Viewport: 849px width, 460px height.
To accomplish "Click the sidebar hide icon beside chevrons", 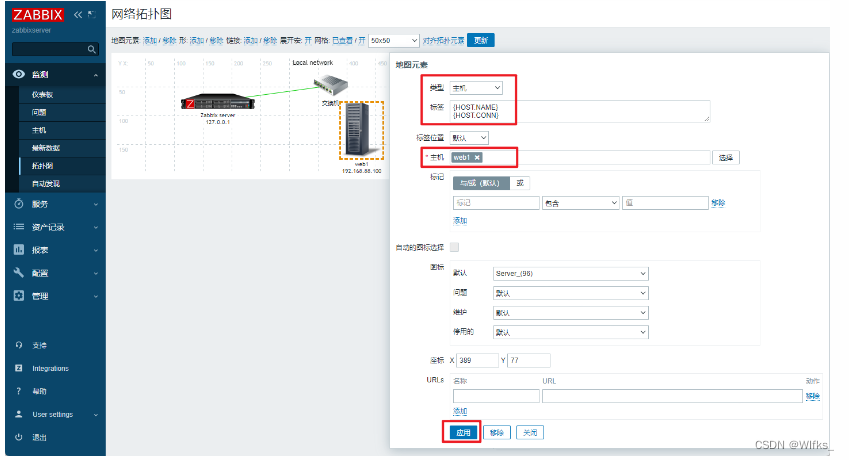I will click(92, 15).
